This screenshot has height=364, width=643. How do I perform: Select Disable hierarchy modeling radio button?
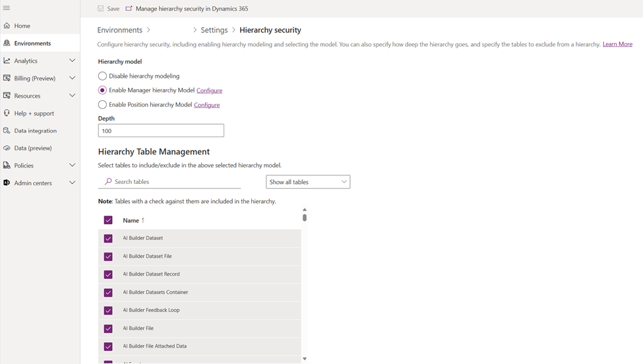[102, 76]
